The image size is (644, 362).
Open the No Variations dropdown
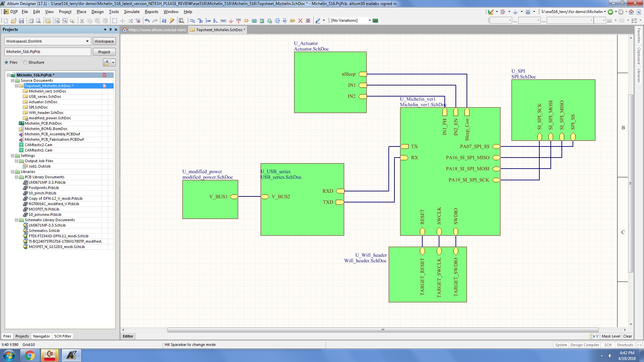[370, 20]
